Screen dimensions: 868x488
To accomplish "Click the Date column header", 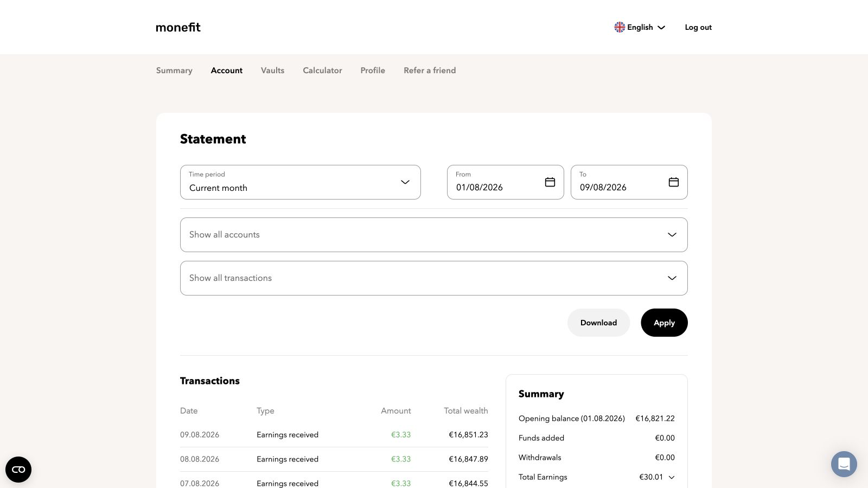I will pos(189,411).
